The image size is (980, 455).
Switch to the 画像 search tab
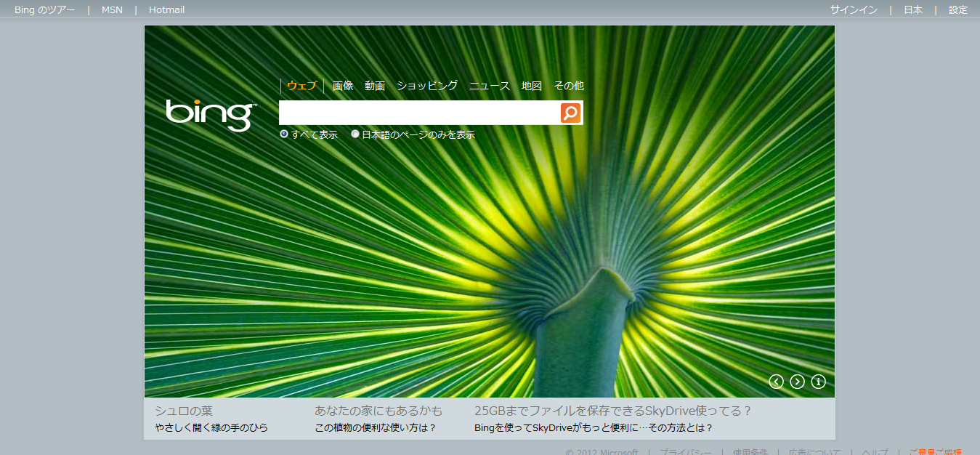pos(343,86)
